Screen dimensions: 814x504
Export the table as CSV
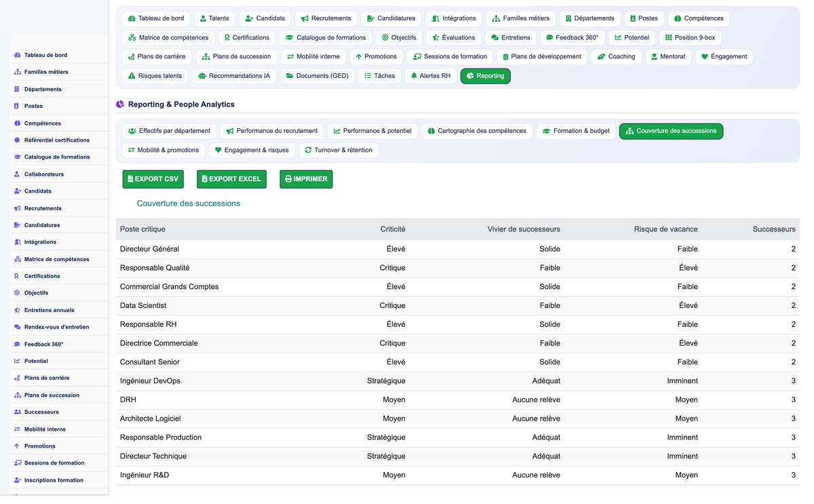coord(153,179)
